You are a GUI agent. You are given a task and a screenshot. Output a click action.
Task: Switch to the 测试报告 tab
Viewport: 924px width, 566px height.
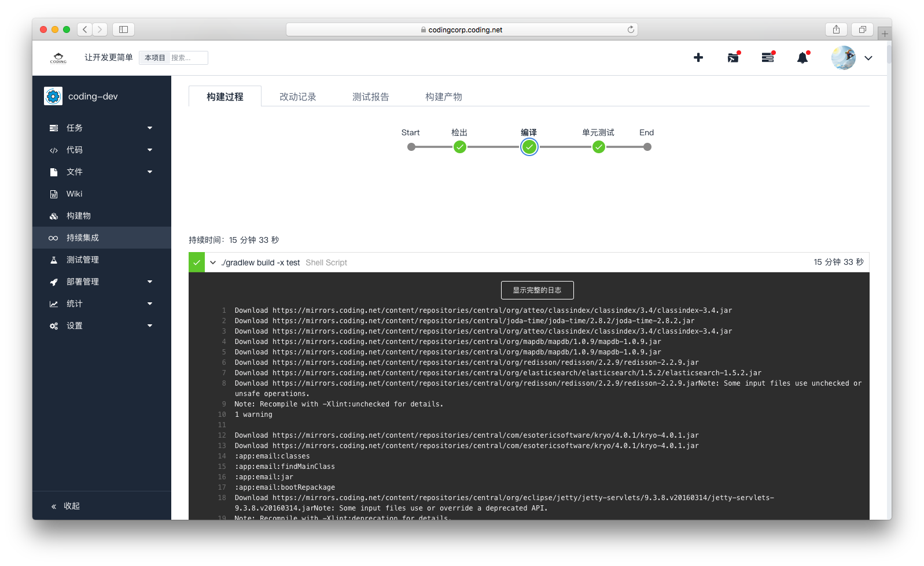(x=370, y=97)
